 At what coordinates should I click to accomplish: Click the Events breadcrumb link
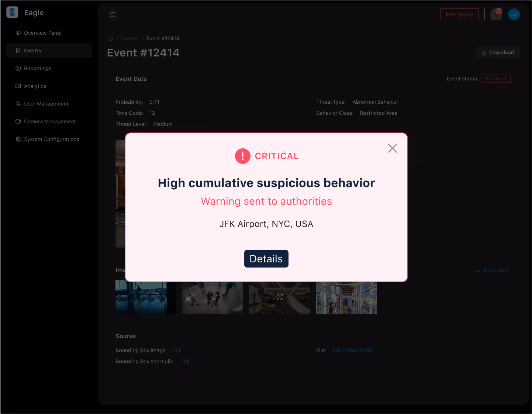coord(129,38)
